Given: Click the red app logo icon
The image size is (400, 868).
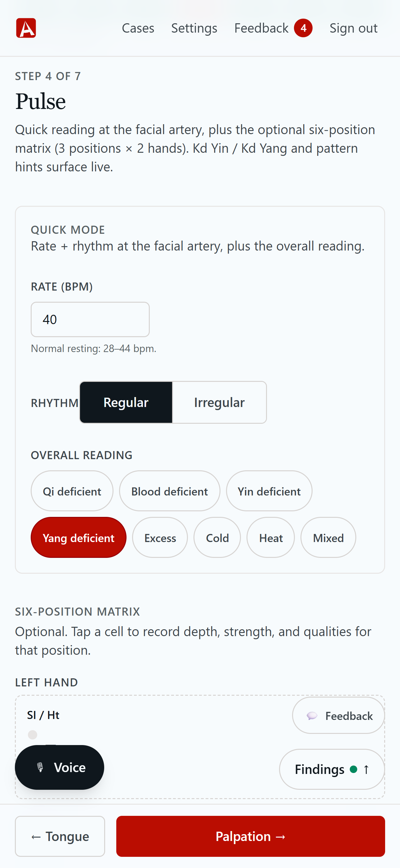Looking at the screenshot, I should 26,28.
